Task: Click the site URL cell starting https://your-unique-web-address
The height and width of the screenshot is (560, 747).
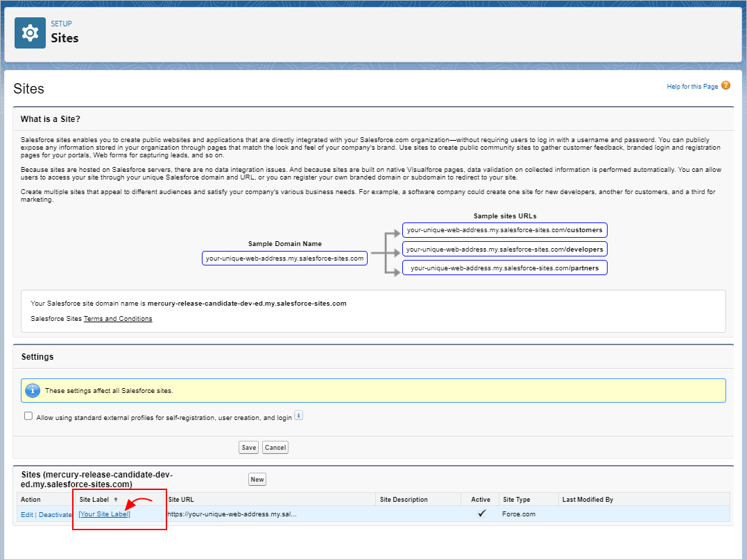Action: click(232, 514)
